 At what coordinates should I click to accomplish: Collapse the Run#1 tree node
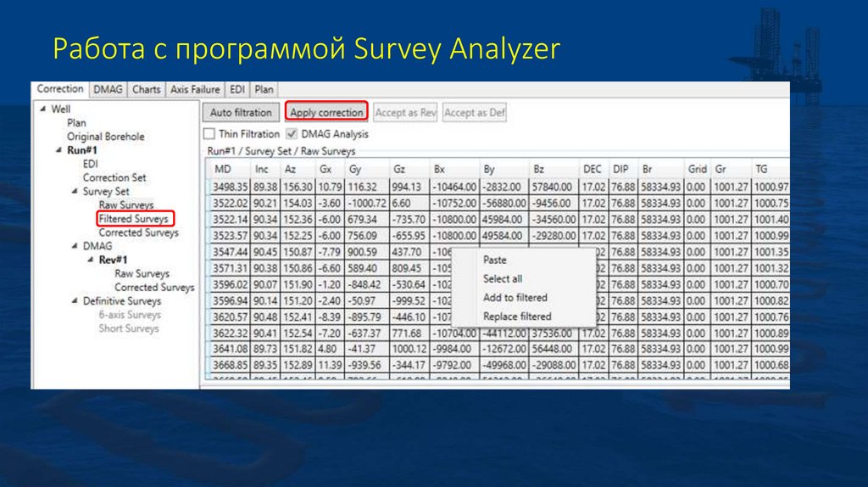tap(58, 150)
